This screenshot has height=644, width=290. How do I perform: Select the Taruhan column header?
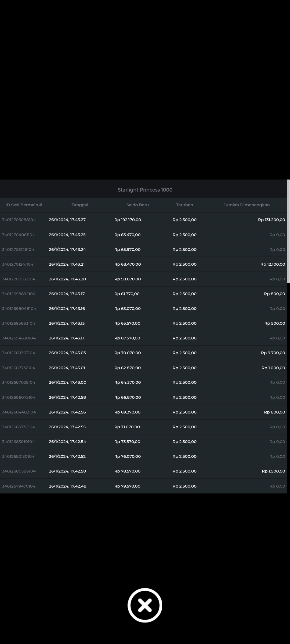click(x=184, y=205)
